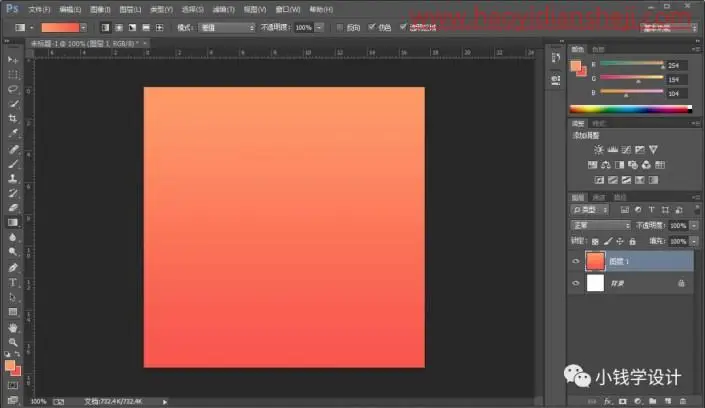This screenshot has height=408, width=705.
Task: Switch to Channels (通道) panel tab
Action: 598,197
